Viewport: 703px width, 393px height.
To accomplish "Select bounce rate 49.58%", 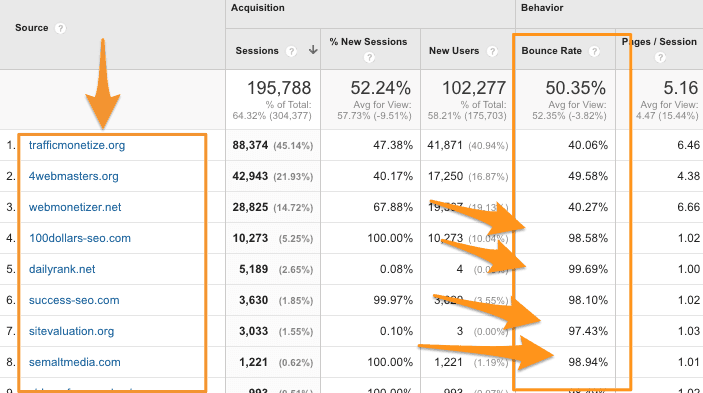I will pos(588,176).
